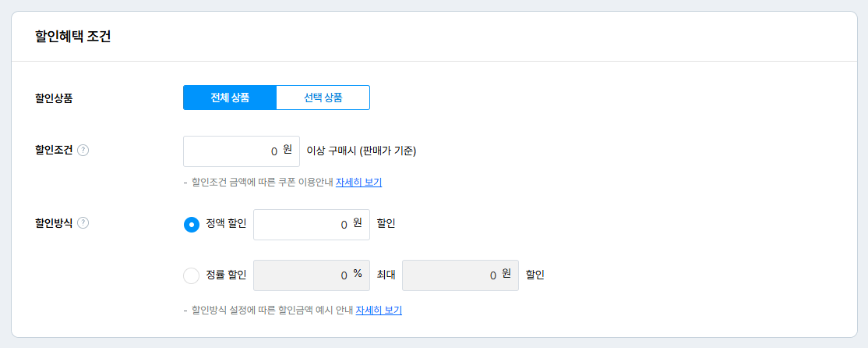This screenshot has height=348, width=868.
Task: Click the 최대 할인 amount input field
Action: click(x=452, y=275)
